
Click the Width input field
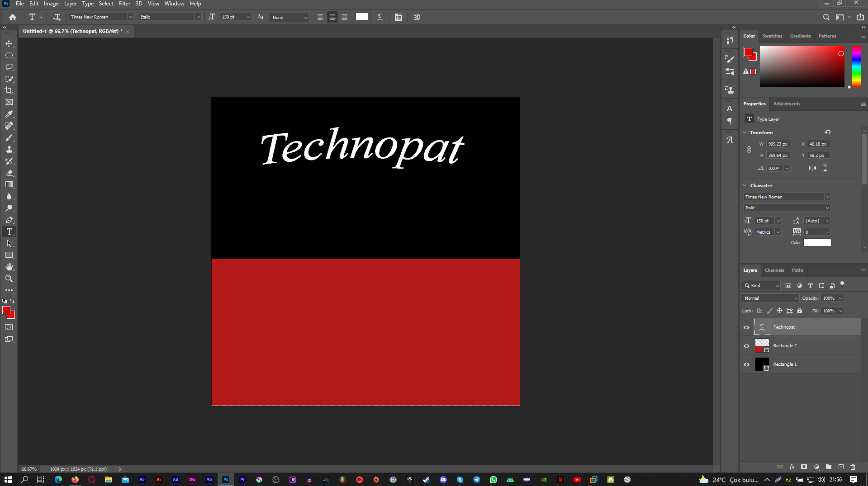(x=778, y=144)
